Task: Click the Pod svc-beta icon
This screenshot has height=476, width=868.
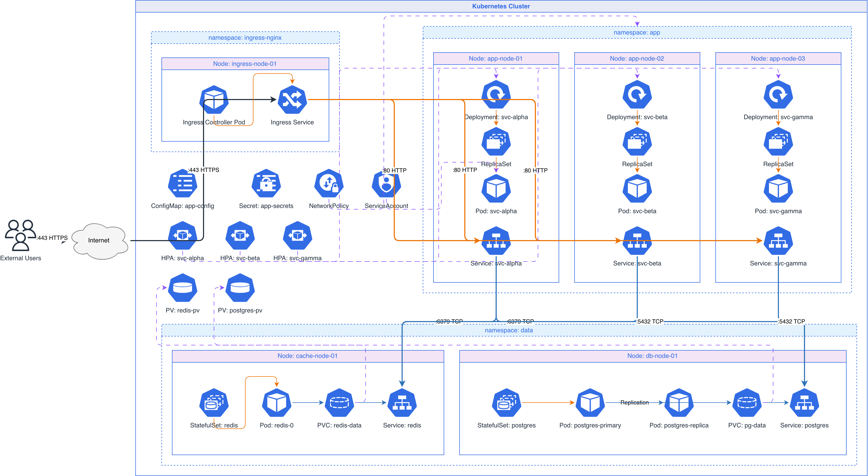Action: [637, 188]
